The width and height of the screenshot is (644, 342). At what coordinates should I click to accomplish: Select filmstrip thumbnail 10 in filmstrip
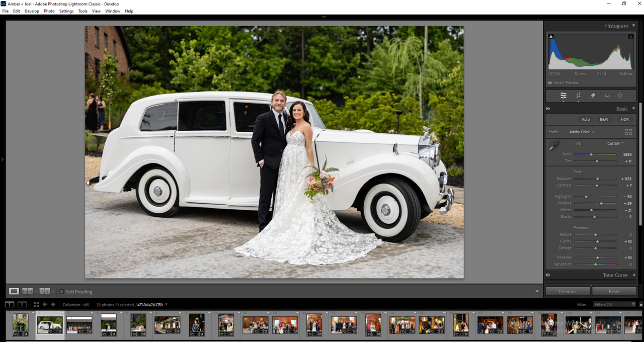coord(285,324)
